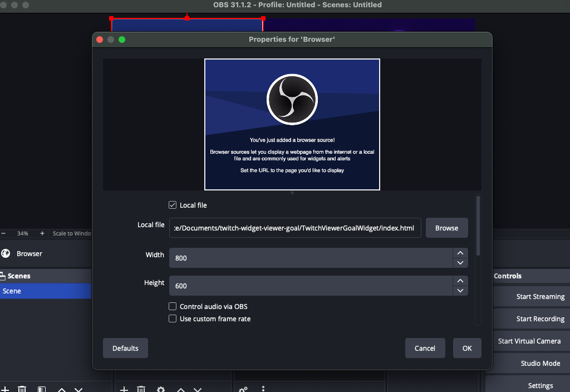Open scene filters with the filter icon
This screenshot has height=392, width=570.
coord(42,389)
